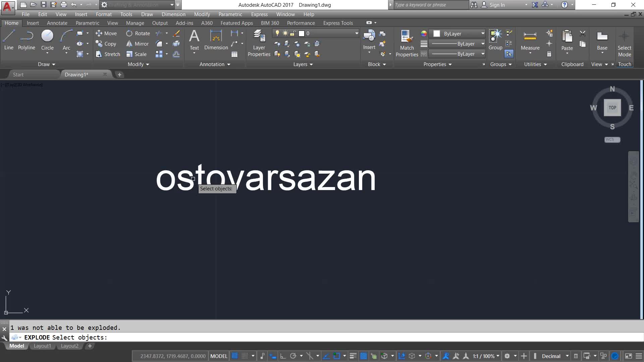Open the ByLayer object color swatch
Screen dimensions: 644x362
pos(437,34)
